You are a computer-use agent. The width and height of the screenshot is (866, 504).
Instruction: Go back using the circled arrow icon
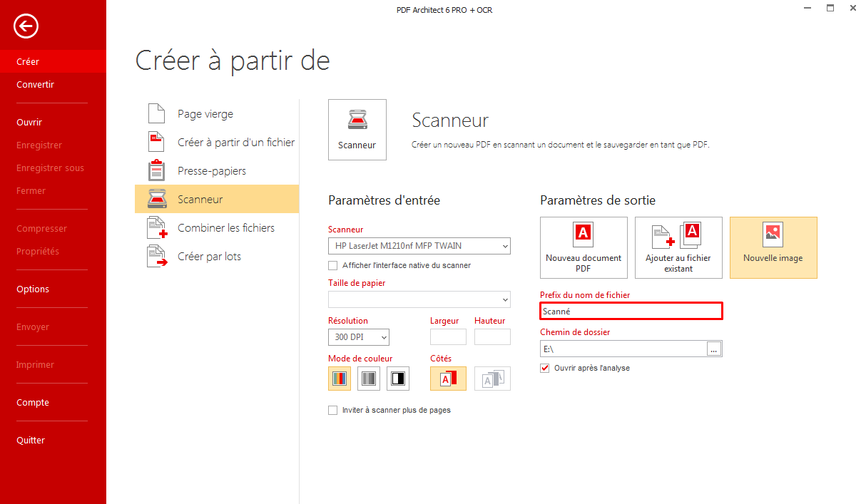tap(26, 26)
